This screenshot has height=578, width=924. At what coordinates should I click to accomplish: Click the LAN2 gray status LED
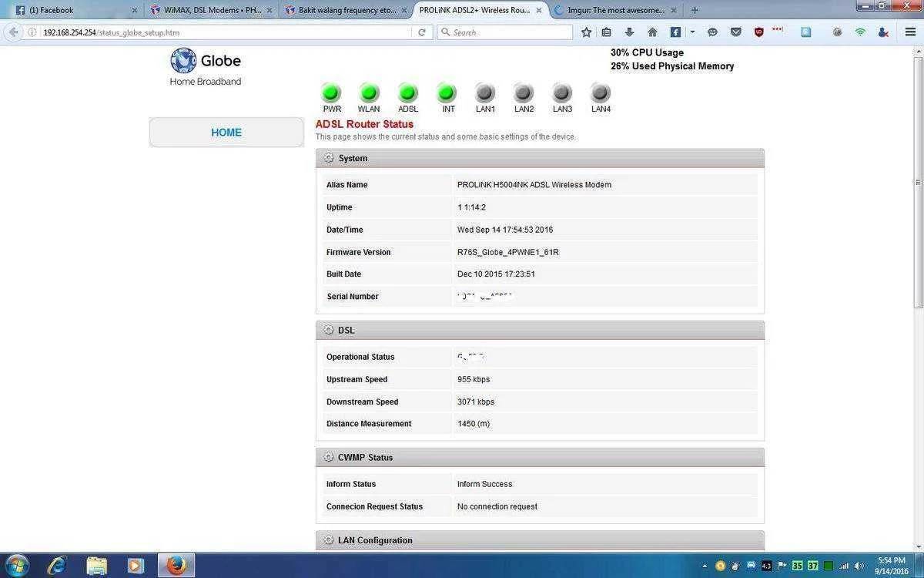(x=524, y=93)
